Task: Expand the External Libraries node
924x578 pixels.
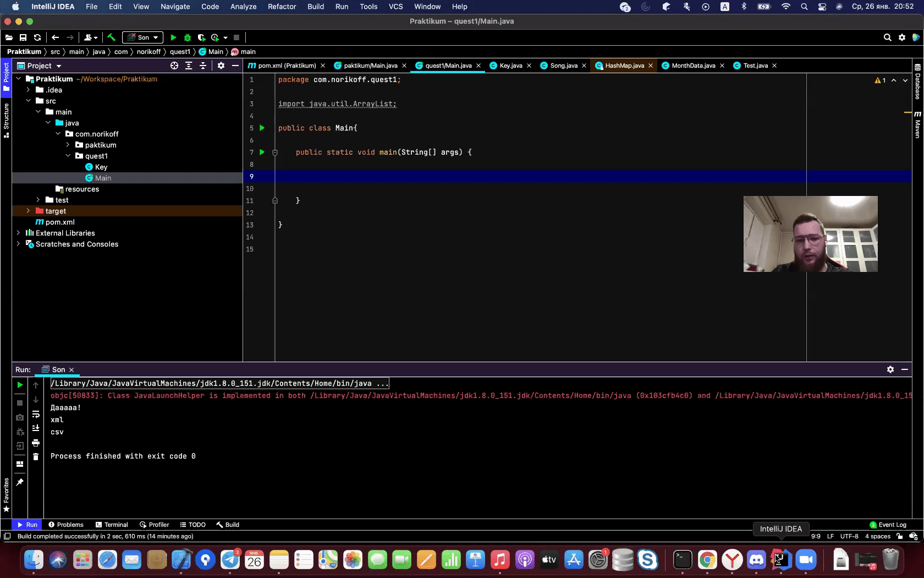Action: (x=18, y=233)
